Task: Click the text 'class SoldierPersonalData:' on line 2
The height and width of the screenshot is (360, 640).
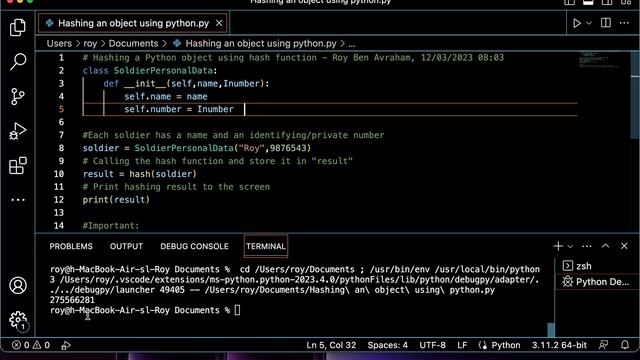Action: tap(150, 71)
